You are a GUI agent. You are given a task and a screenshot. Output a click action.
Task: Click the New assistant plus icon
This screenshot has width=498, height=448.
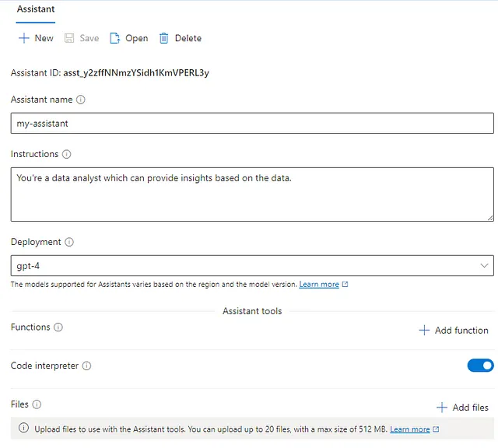pos(24,38)
